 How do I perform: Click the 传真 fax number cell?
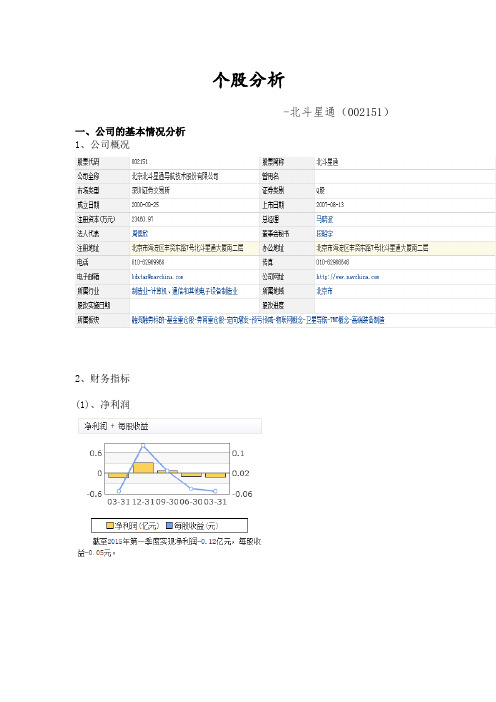[x=332, y=262]
